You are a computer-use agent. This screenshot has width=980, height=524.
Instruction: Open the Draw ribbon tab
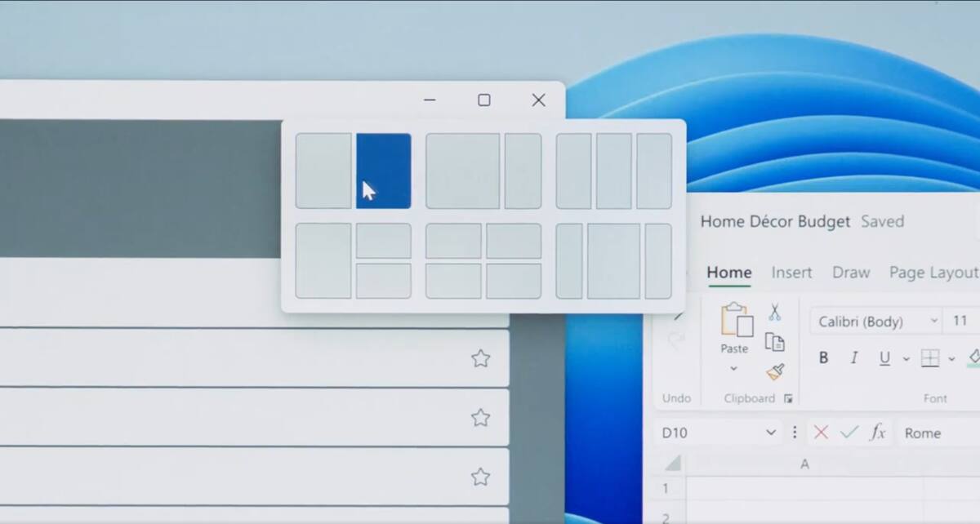point(851,273)
